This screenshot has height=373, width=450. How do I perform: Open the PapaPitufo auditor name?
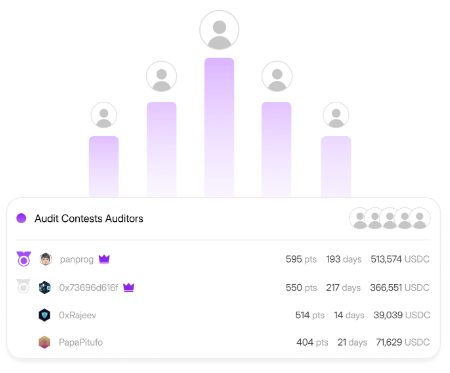tap(81, 342)
